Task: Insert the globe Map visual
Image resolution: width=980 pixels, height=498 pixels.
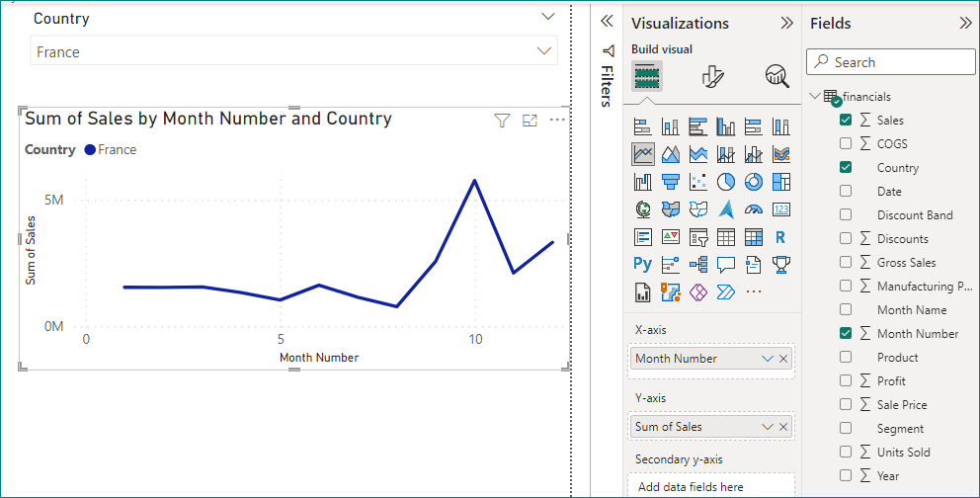Action: (642, 209)
